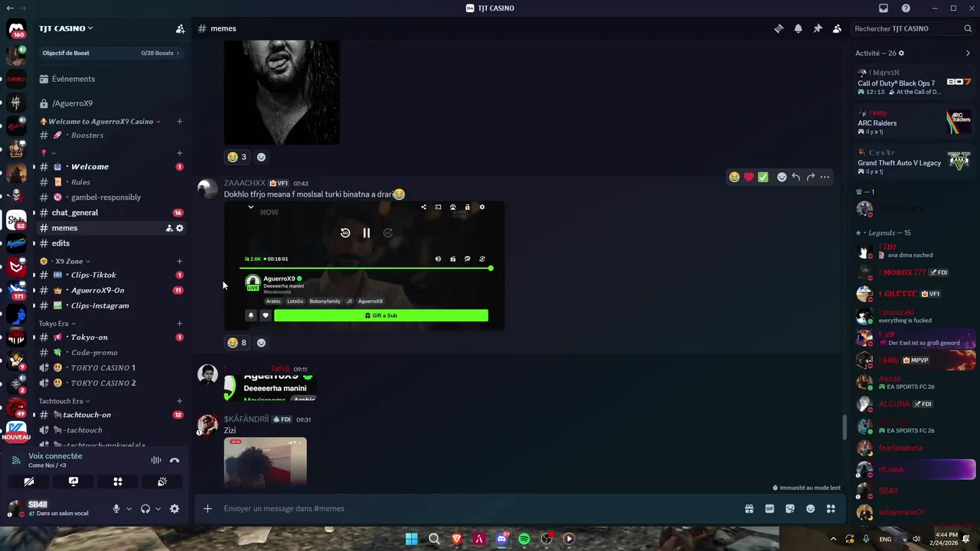This screenshot has width=980, height=551.
Task: Add channel to Tokyo Era category
Action: pyautogui.click(x=179, y=324)
